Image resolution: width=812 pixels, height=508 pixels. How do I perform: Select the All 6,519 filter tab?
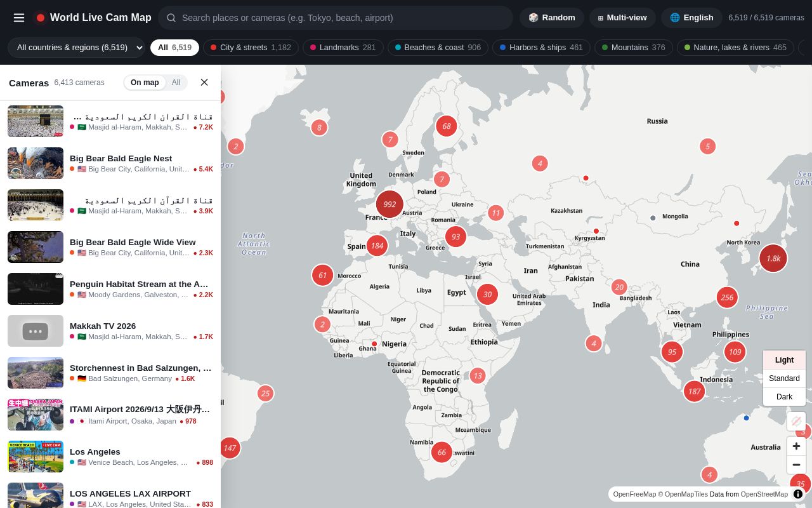click(174, 48)
